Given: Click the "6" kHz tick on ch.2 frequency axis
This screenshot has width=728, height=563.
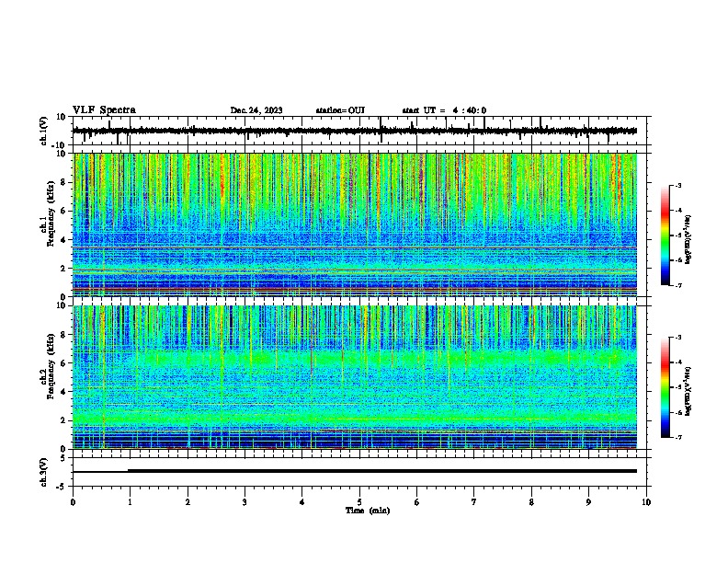Looking at the screenshot, I should pyautogui.click(x=63, y=363).
